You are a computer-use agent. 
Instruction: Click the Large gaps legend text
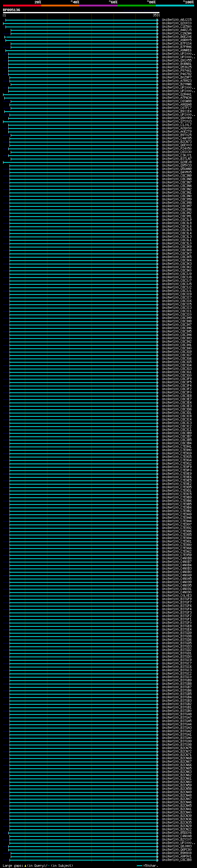click(x=38, y=866)
